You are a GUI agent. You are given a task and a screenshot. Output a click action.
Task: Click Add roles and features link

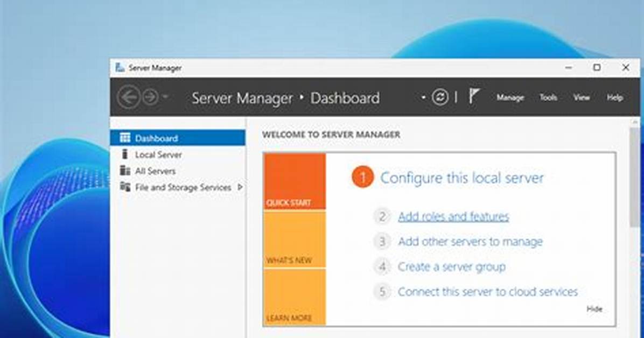(453, 216)
